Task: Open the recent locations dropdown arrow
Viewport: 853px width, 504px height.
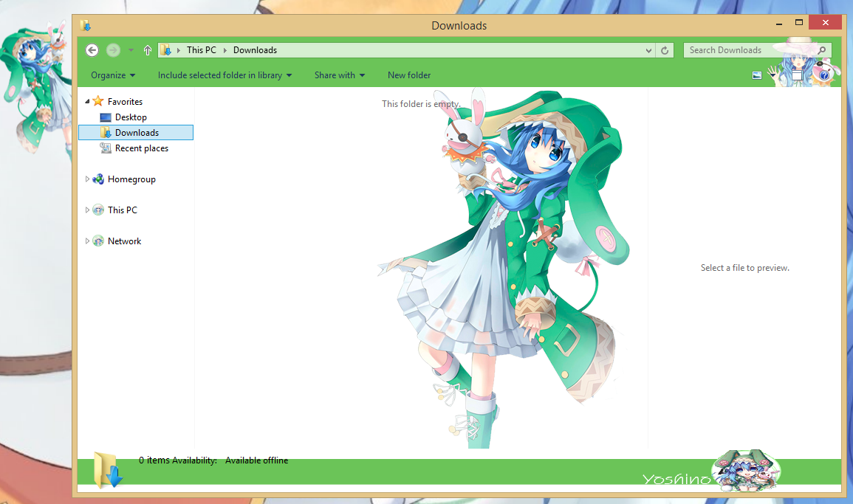Action: pos(131,50)
